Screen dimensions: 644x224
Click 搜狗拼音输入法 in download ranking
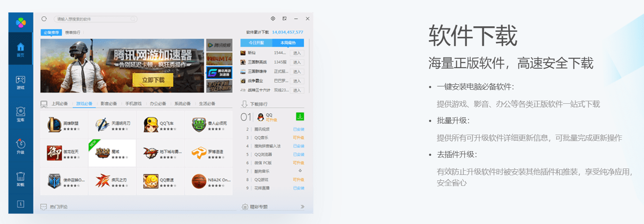coord(268,146)
